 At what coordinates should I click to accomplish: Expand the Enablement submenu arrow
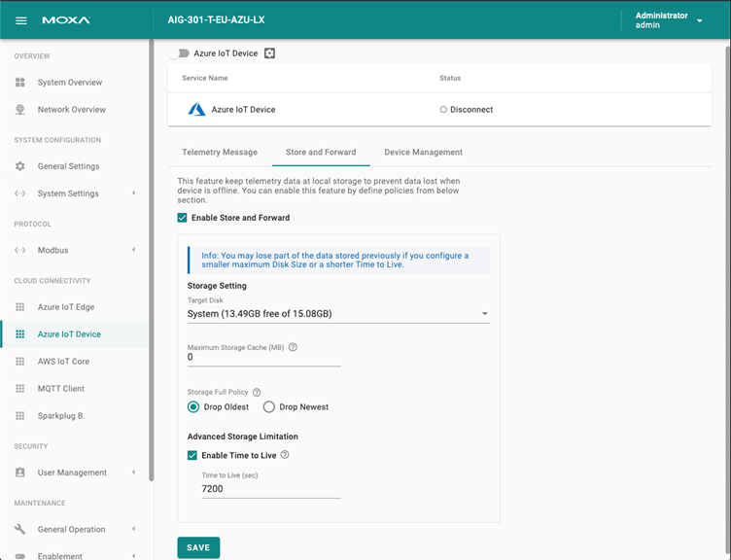coord(134,556)
